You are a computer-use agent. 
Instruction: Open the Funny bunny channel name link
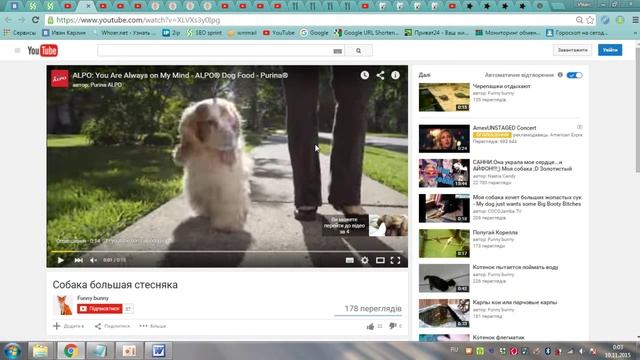(x=93, y=298)
